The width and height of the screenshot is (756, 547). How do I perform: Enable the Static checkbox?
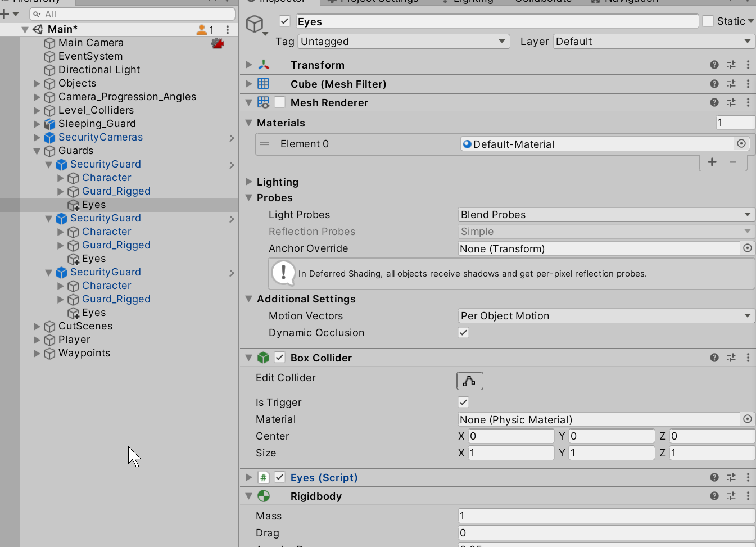click(x=708, y=21)
